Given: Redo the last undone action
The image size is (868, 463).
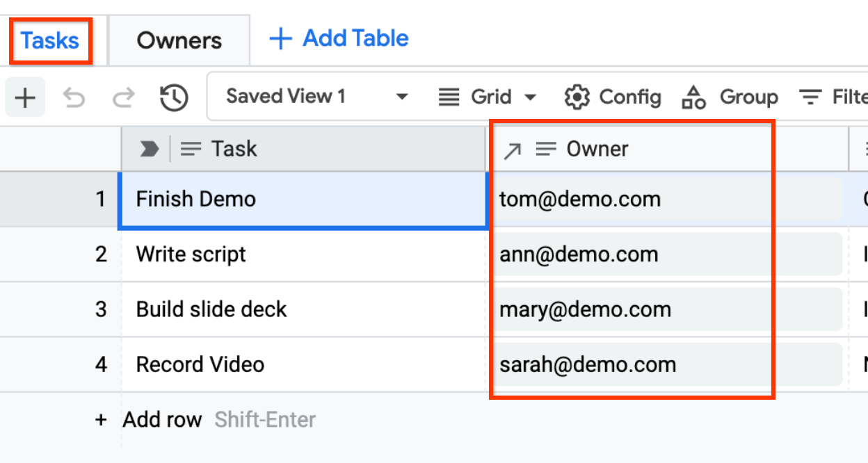Looking at the screenshot, I should (124, 97).
